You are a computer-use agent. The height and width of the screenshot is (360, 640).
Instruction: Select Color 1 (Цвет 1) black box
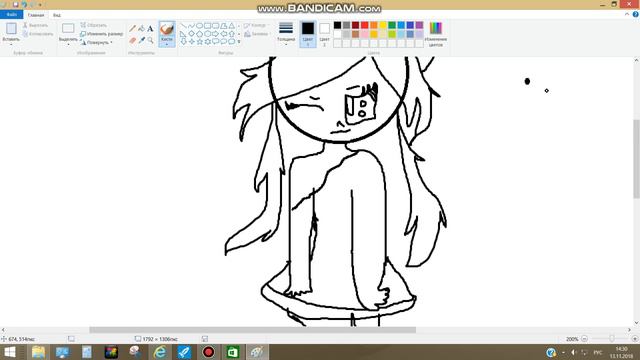pos(308,33)
